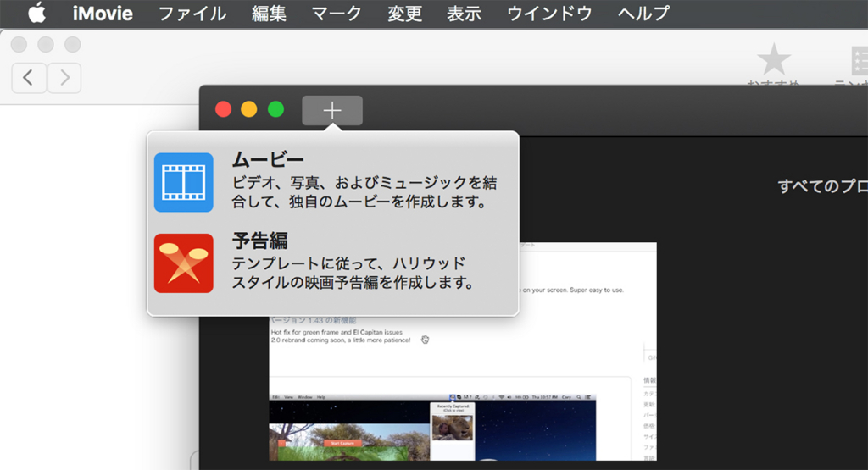This screenshot has height=470, width=868.
Task: Minimize the iMovie window with the yellow button
Action: [249, 109]
